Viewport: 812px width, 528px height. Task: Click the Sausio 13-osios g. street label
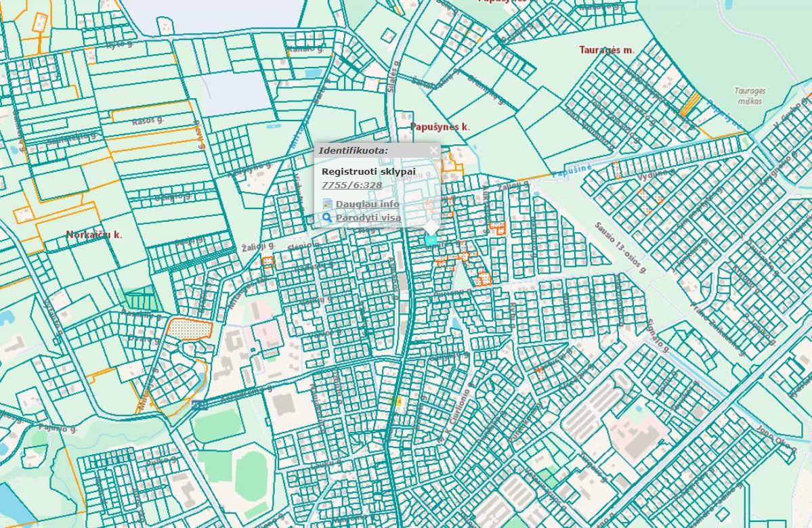[620, 248]
